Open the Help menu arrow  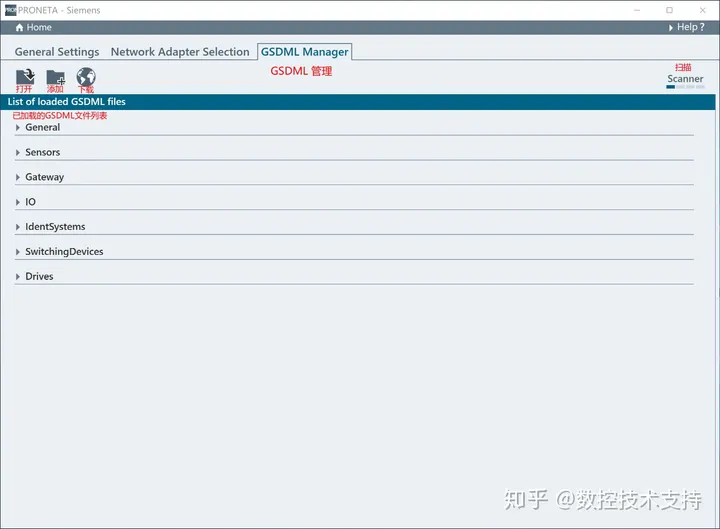pos(671,28)
